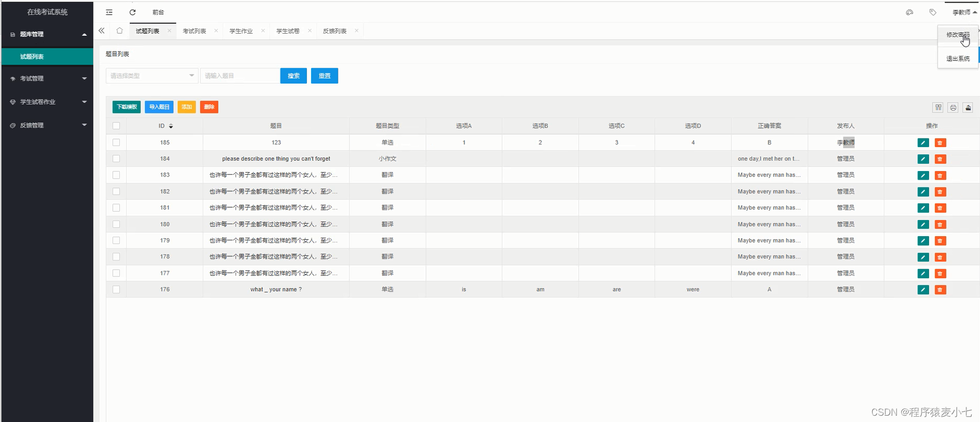Check the checkbox for row 182

[x=116, y=192]
